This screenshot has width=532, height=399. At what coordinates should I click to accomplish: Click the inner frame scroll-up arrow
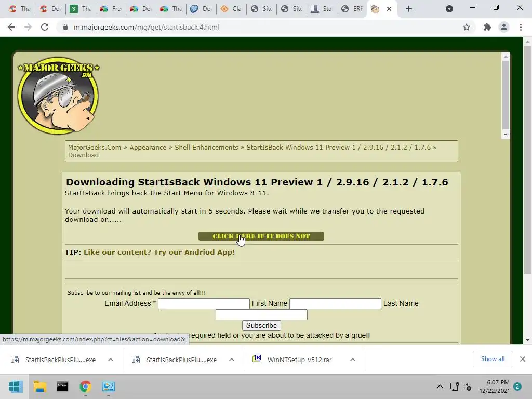click(506, 57)
